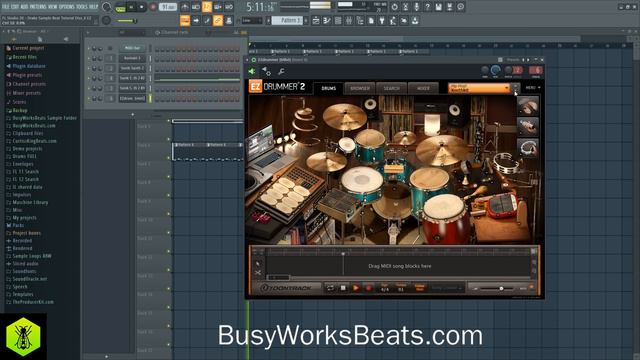Open the TOOLS menu

(82, 7)
